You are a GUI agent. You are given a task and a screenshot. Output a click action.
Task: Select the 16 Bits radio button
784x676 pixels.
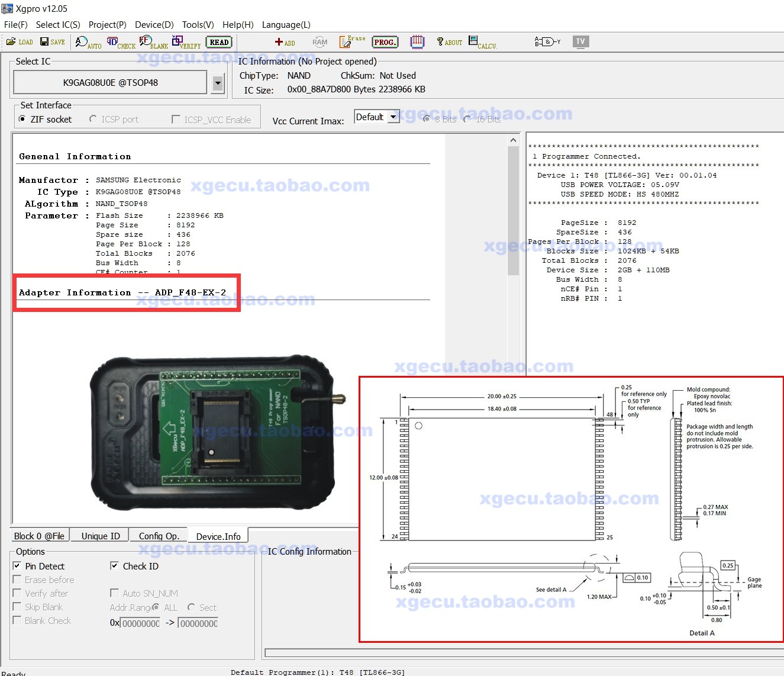(467, 119)
